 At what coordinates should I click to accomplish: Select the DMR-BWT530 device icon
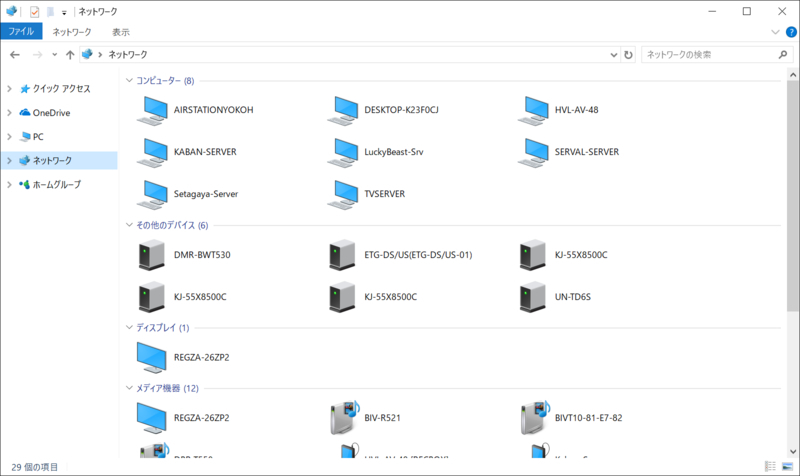(152, 255)
